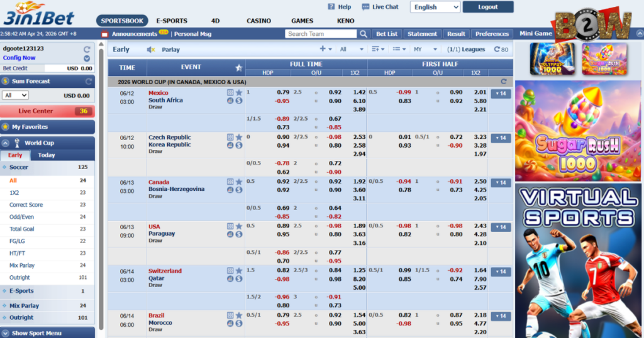Click the search magnifier icon

tap(363, 34)
